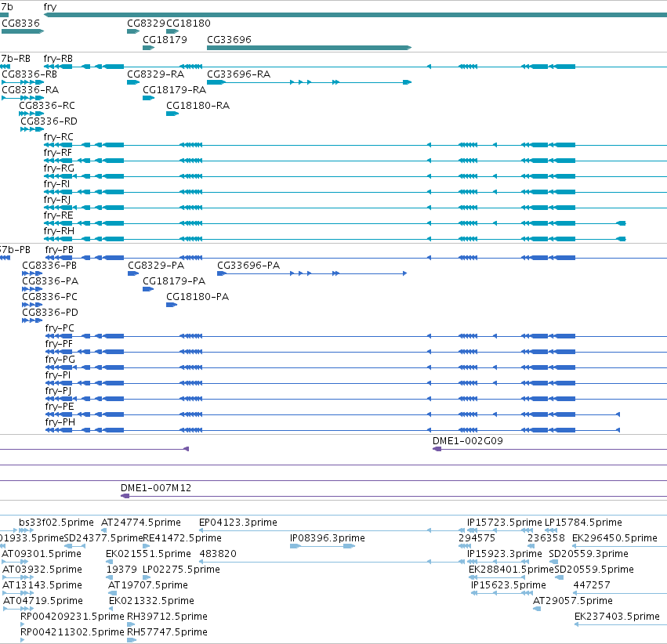Screen dimensions: 667x644
Task: Select the fry-RJ transcript label
Action: coord(57,200)
